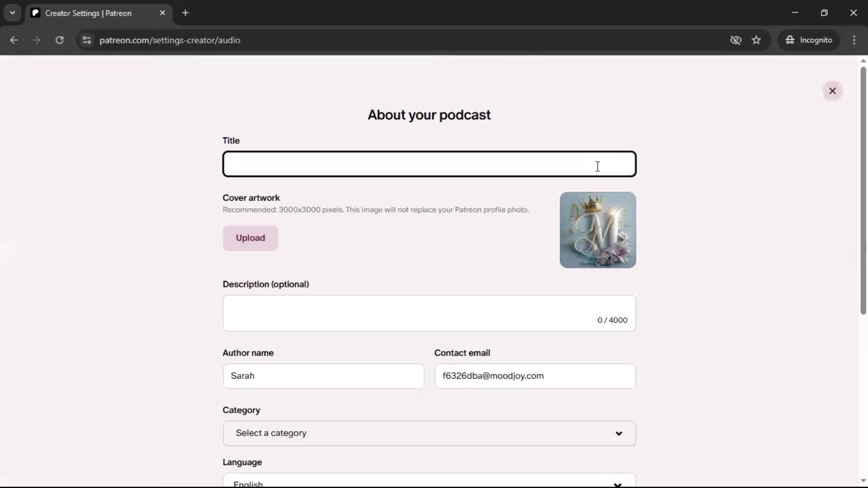Click the '0 / 4000' character counter

tap(612, 320)
